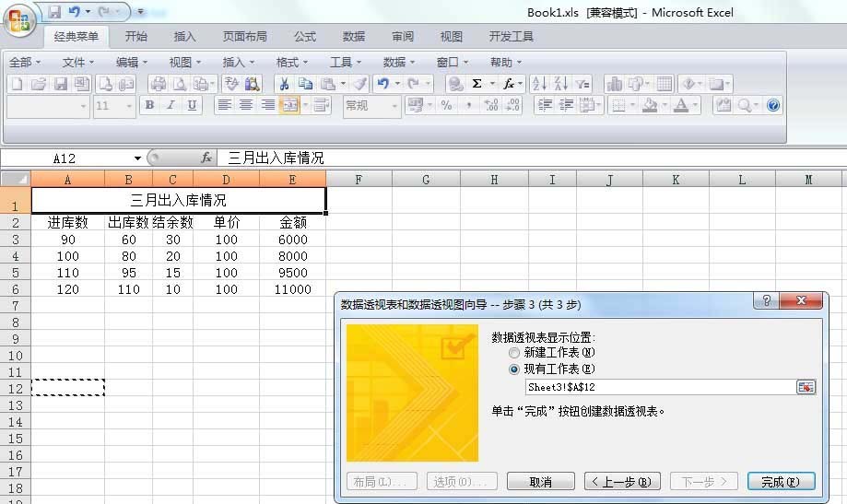The height and width of the screenshot is (504, 847).
Task: Click the blue Undo arrow in classic toolbar
Action: click(383, 84)
